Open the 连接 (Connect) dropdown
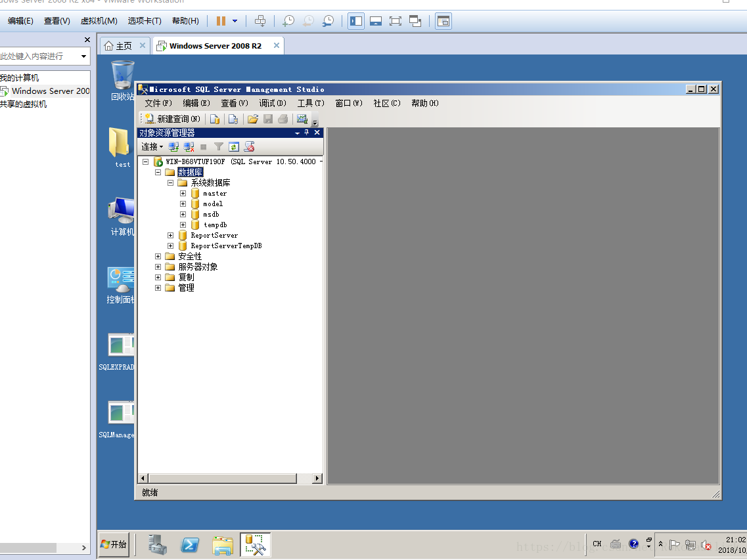This screenshot has height=560, width=747. [152, 146]
